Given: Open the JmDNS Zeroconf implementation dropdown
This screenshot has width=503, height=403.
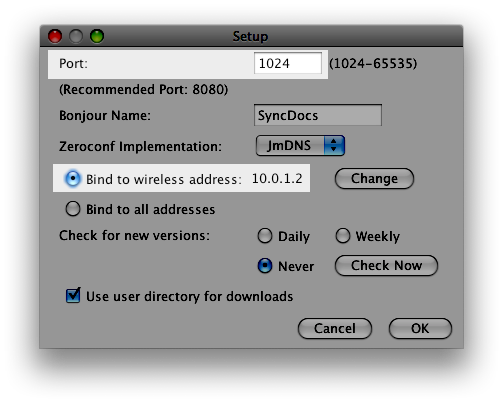Looking at the screenshot, I should [300, 146].
